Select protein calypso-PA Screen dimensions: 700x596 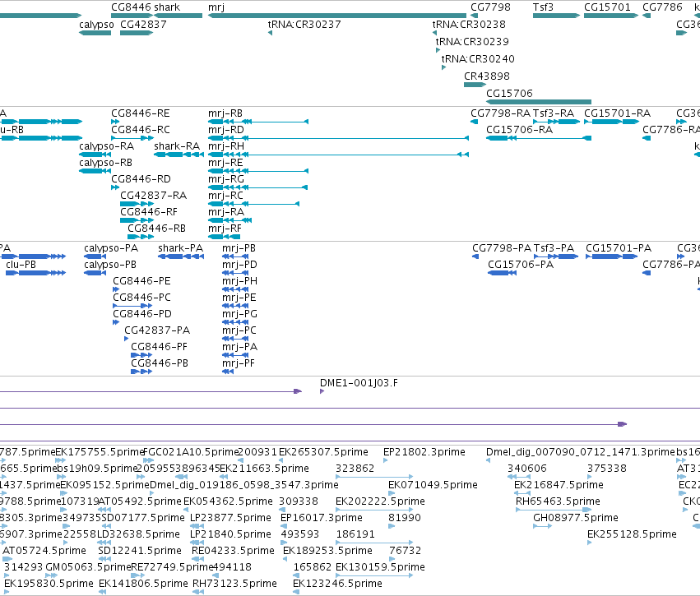point(95,256)
